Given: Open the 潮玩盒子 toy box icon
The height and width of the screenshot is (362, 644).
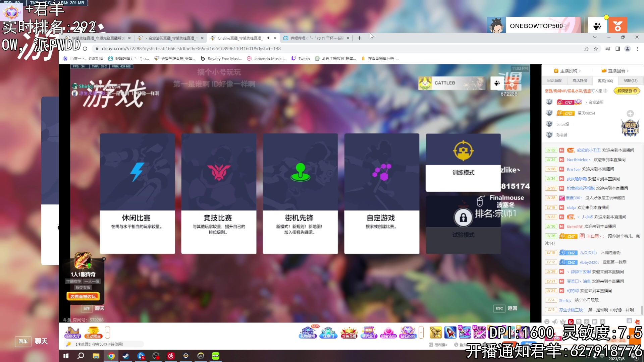Looking at the screenshot, I should point(369,332).
